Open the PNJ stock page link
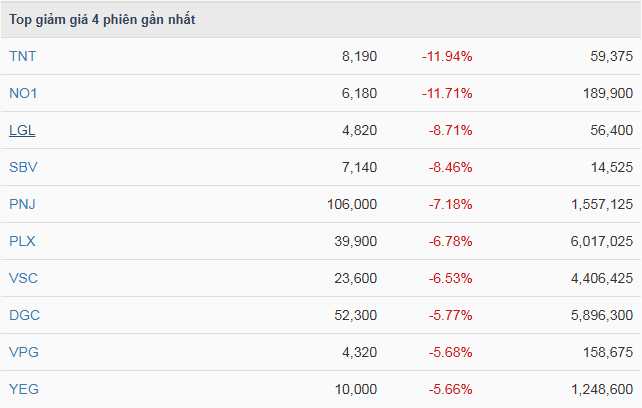 22,204
